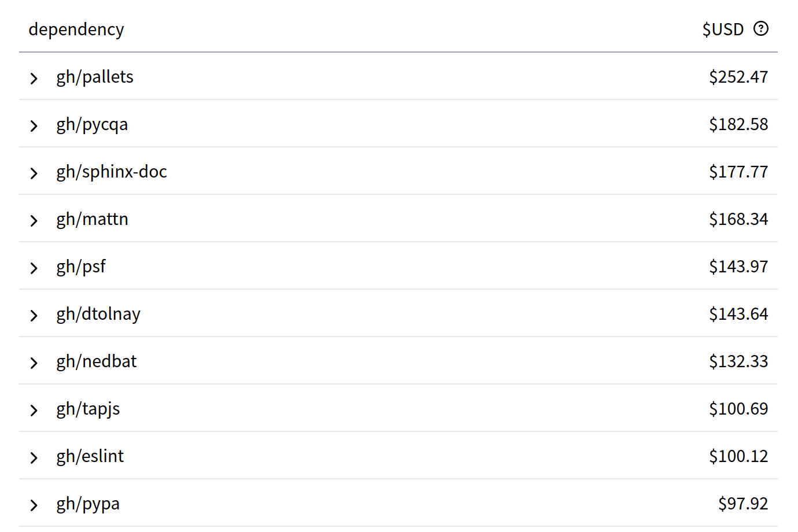Image resolution: width=798 pixels, height=532 pixels.
Task: Expand the gh/eslint row chevron
Action: tap(34, 457)
